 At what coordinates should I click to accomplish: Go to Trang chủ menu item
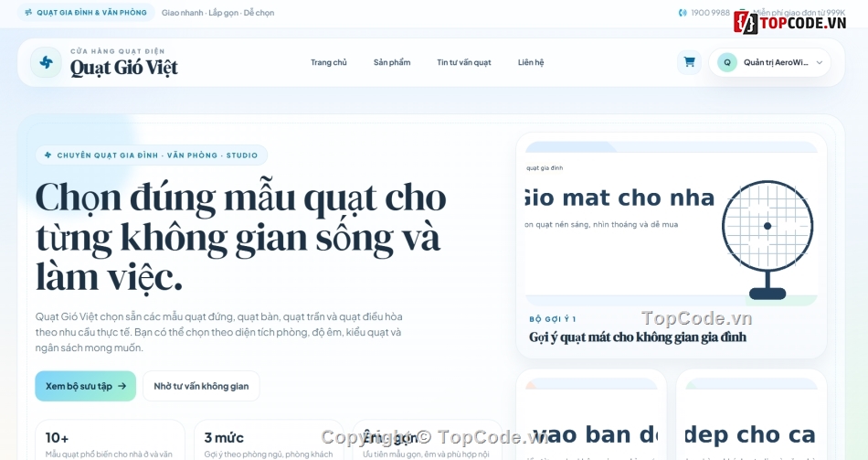pos(329,62)
